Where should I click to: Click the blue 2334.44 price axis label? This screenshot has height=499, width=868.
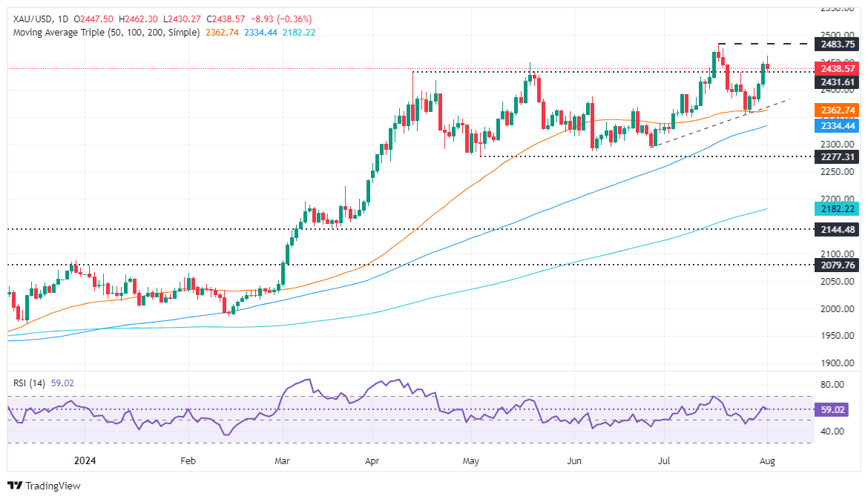[x=836, y=126]
